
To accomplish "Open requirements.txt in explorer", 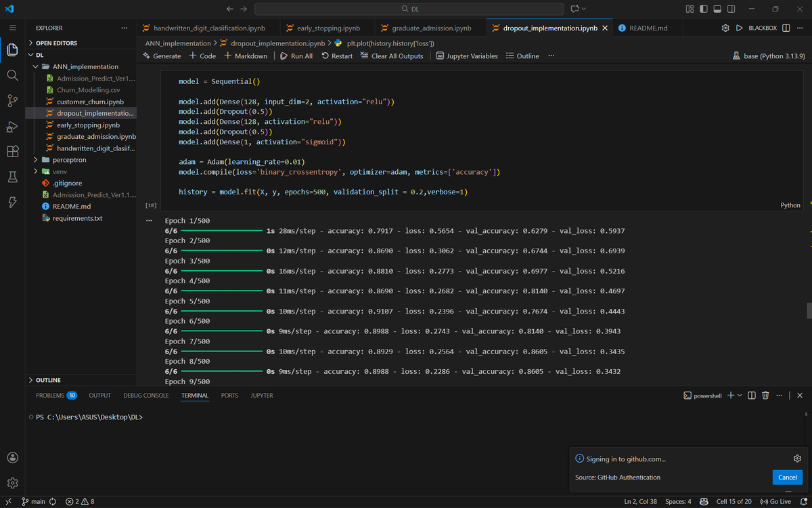I will coord(77,218).
